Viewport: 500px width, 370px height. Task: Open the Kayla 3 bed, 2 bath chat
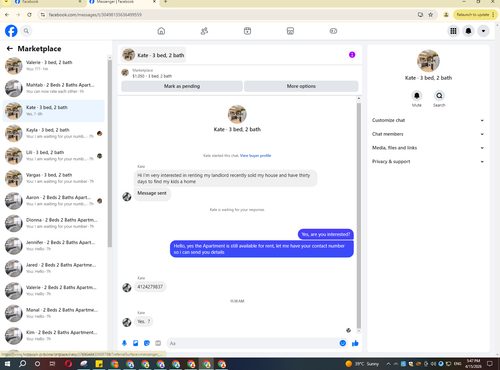coord(54,133)
